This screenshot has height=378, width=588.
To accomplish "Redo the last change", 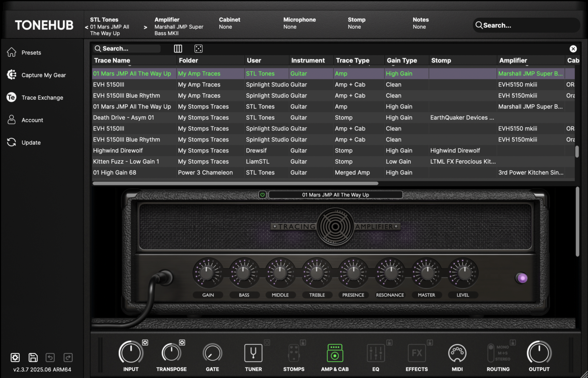I will pos(68,357).
